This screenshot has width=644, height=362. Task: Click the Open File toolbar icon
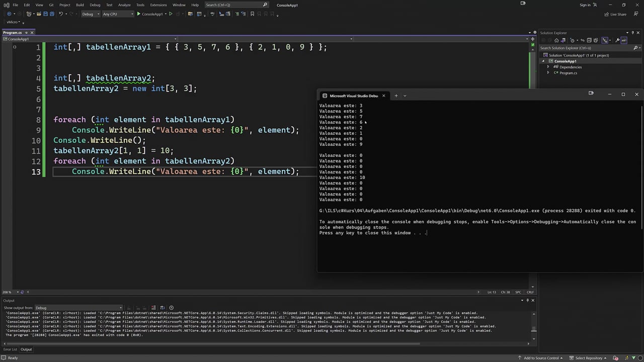point(39,14)
